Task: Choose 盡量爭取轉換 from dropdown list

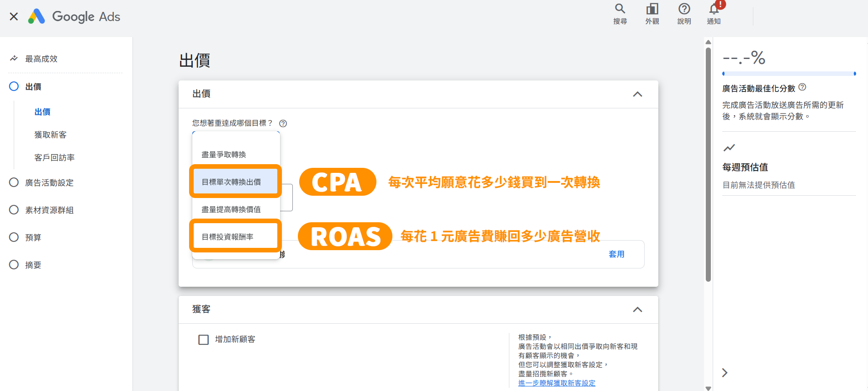Action: [236, 155]
